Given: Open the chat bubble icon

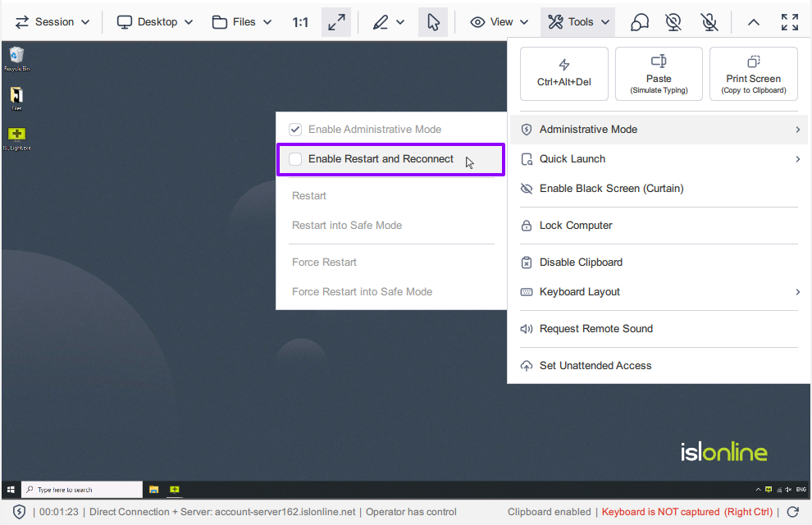Looking at the screenshot, I should [x=640, y=22].
